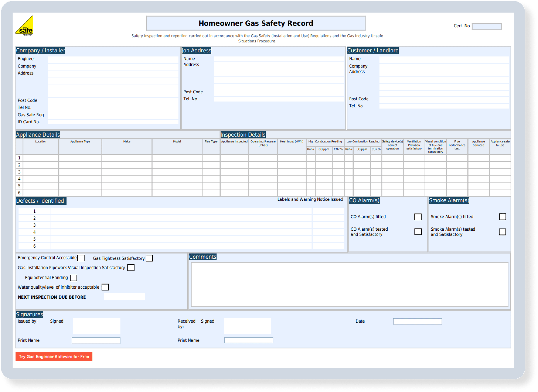Click the Issued by Print Name field
538x392 pixels.
[96, 341]
